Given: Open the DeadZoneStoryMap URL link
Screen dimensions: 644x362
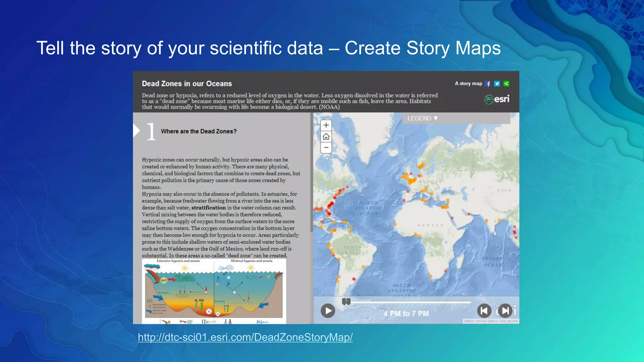Looking at the screenshot, I should (245, 337).
